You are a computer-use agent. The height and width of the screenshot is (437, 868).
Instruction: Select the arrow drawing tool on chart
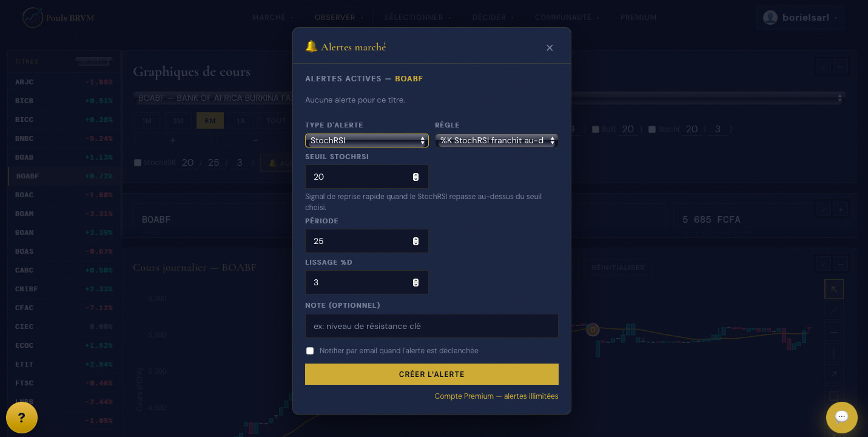click(834, 374)
